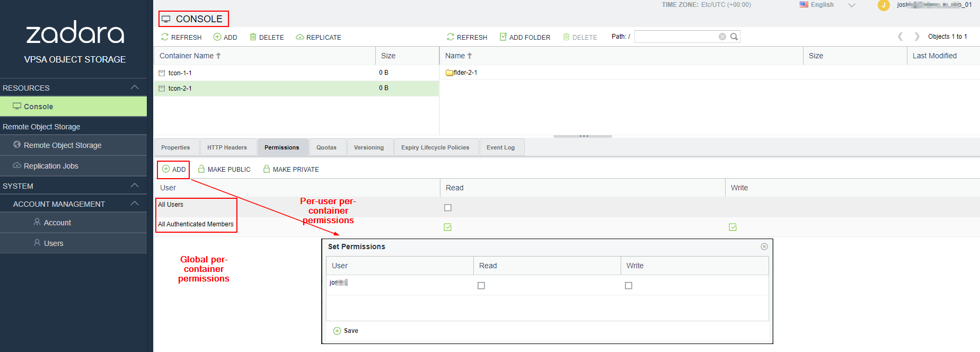980x352 pixels.
Task: Open Console in the sidebar
Action: (73, 107)
